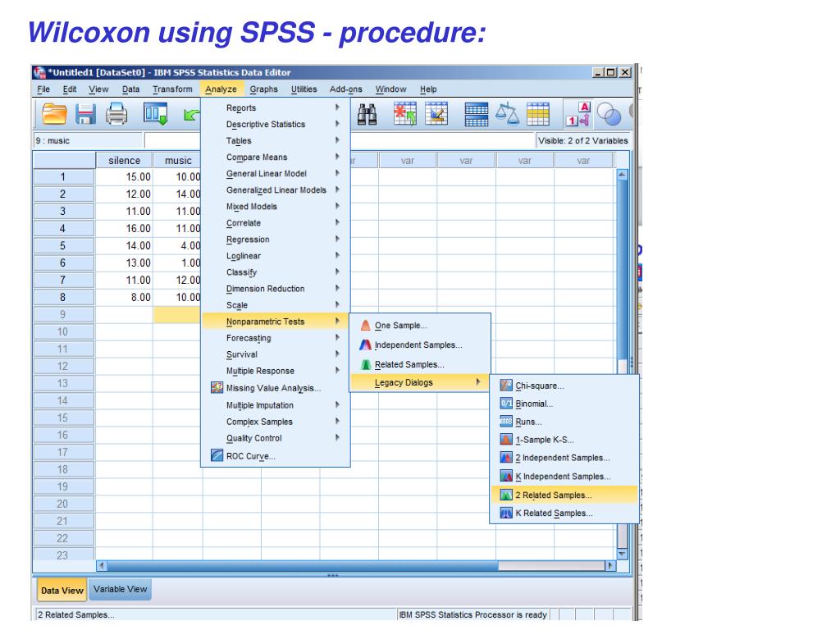The image size is (840, 630).
Task: Click the silence column header
Action: coord(124,160)
